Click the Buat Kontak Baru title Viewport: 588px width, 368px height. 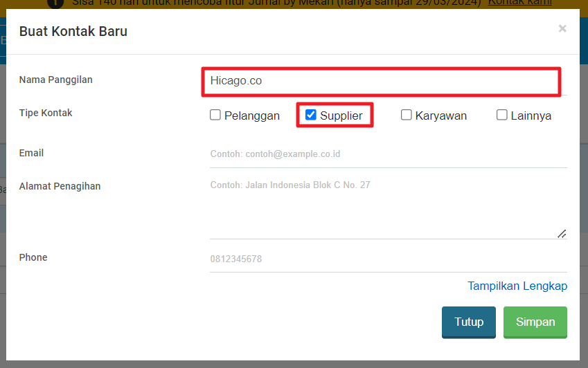(73, 31)
